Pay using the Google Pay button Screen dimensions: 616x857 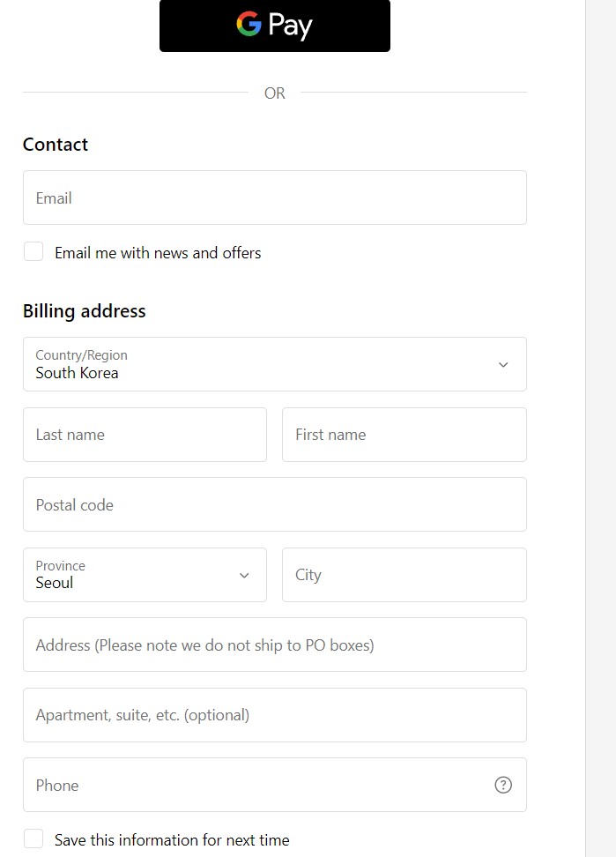coord(275,26)
